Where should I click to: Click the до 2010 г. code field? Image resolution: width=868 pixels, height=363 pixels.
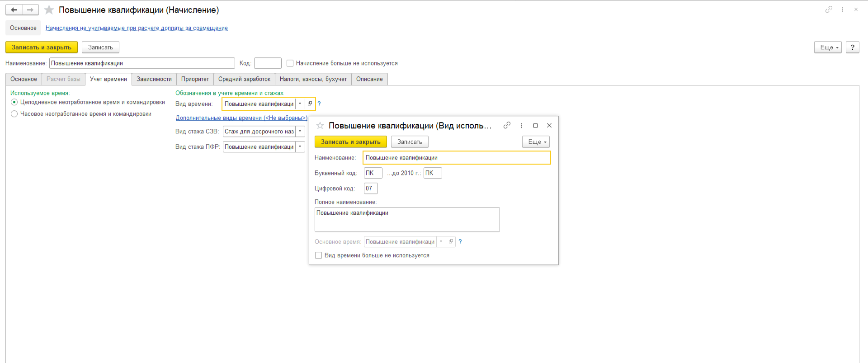pos(433,173)
